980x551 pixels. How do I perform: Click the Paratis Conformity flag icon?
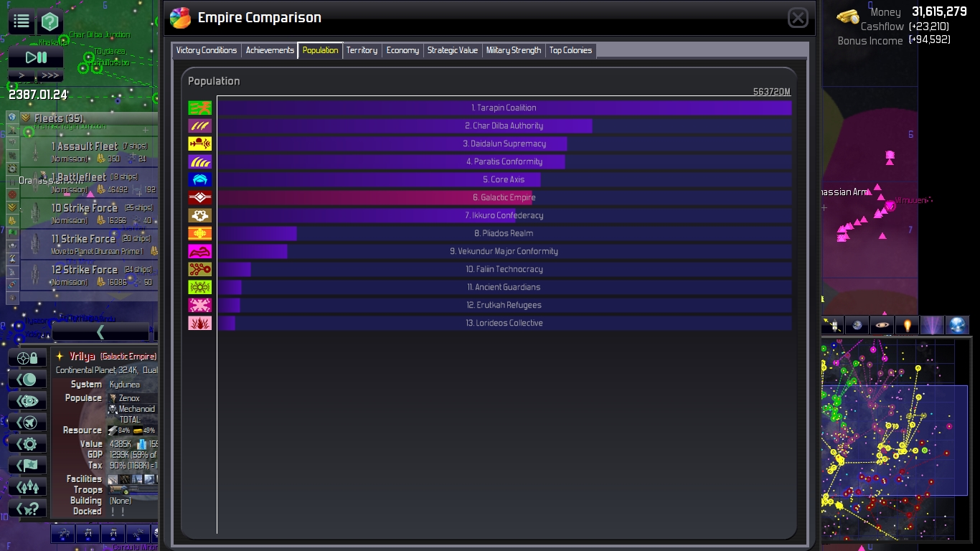[200, 161]
